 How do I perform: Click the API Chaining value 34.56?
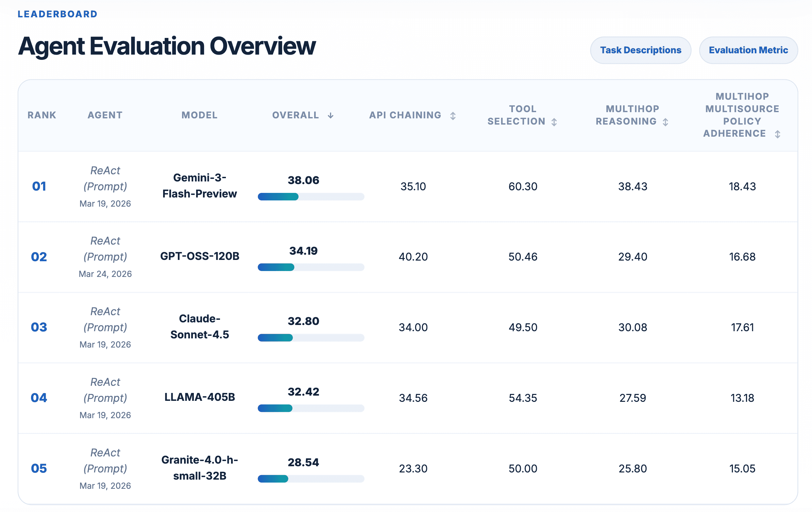tap(413, 398)
